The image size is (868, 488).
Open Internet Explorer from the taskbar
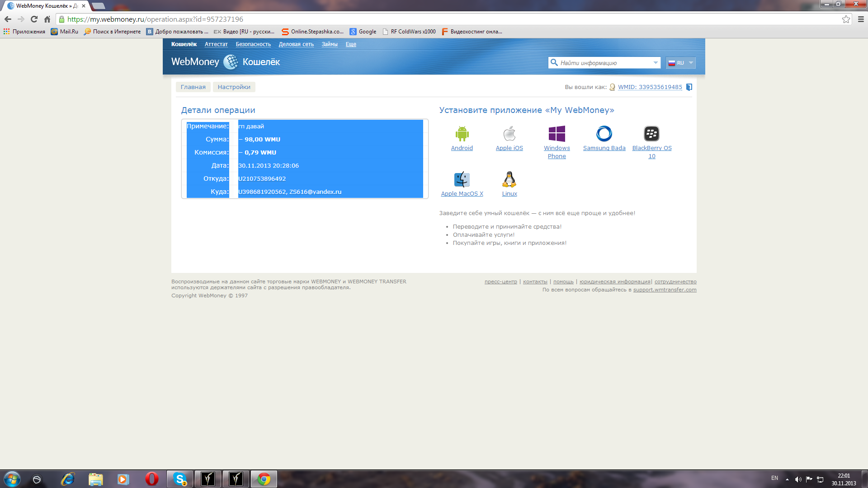click(68, 479)
